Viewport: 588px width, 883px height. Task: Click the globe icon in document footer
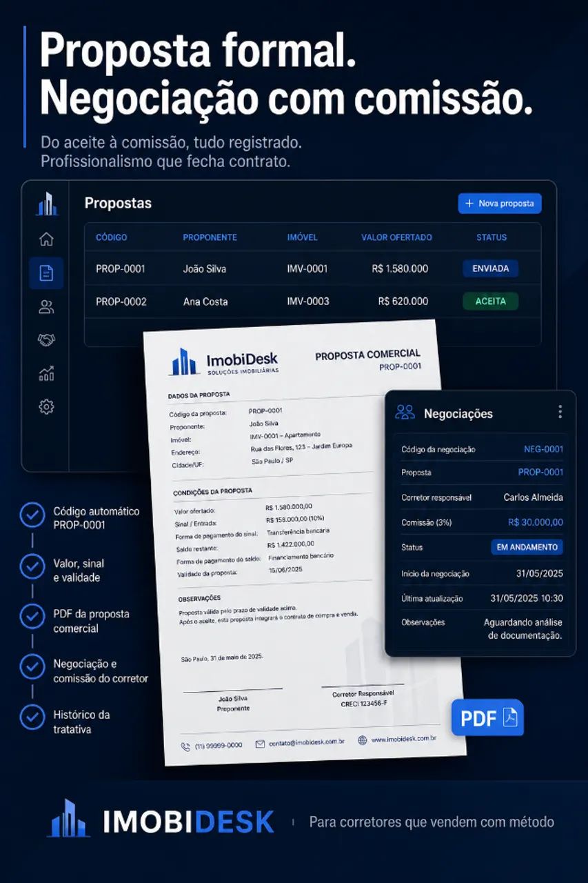tap(363, 740)
